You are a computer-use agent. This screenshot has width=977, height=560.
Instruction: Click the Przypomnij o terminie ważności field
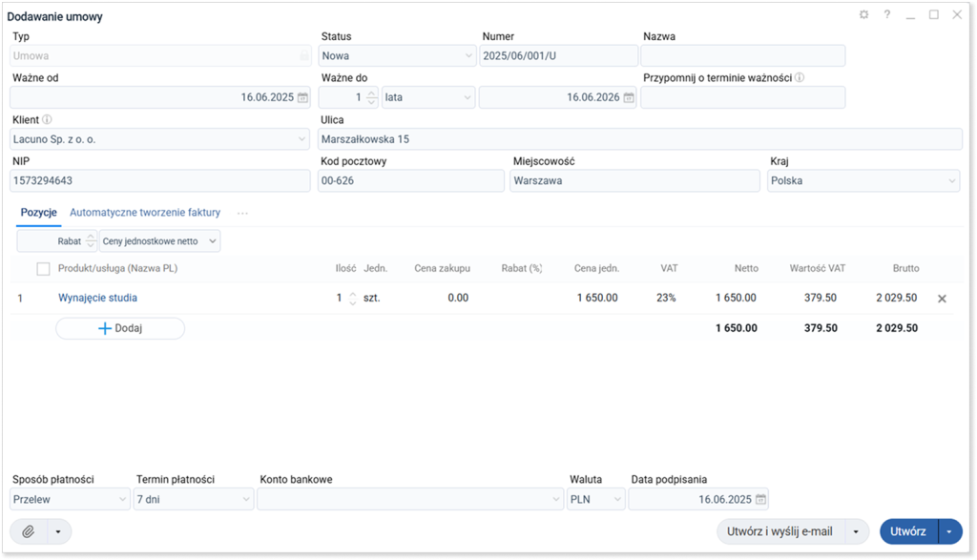point(742,98)
